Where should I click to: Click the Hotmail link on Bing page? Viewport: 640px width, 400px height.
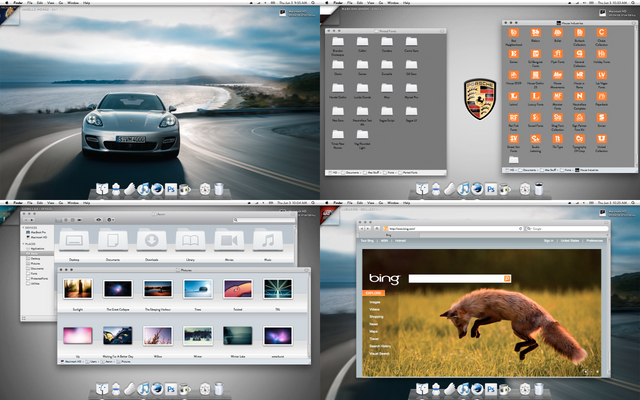click(400, 241)
